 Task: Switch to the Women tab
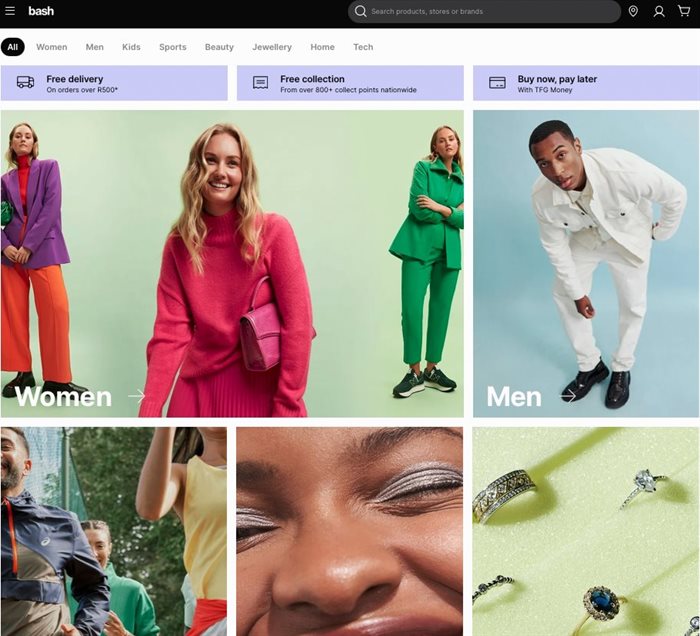coord(52,47)
